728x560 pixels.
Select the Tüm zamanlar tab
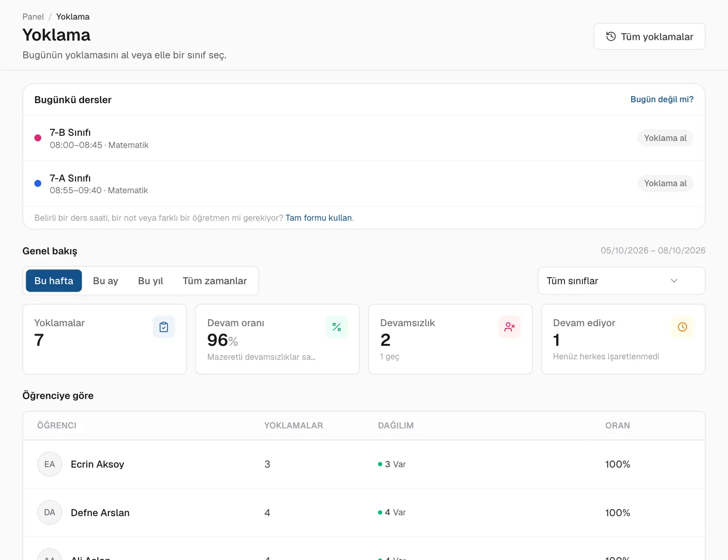point(215,281)
